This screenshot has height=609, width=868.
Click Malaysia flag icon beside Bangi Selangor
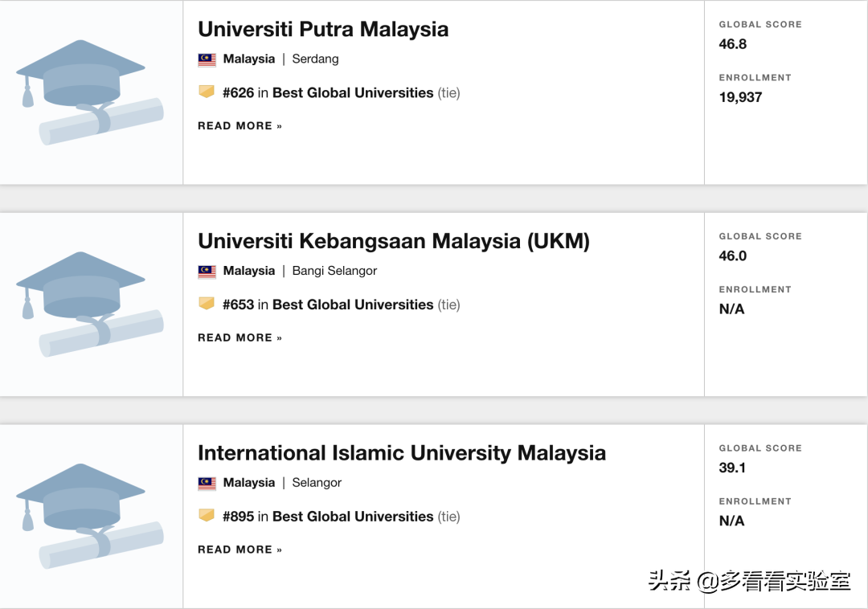click(x=207, y=272)
